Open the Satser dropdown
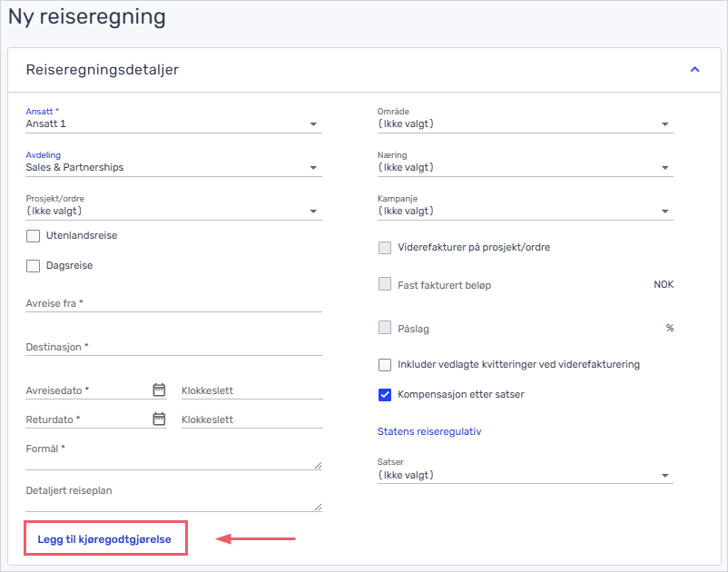The height and width of the screenshot is (572, 728). (524, 476)
